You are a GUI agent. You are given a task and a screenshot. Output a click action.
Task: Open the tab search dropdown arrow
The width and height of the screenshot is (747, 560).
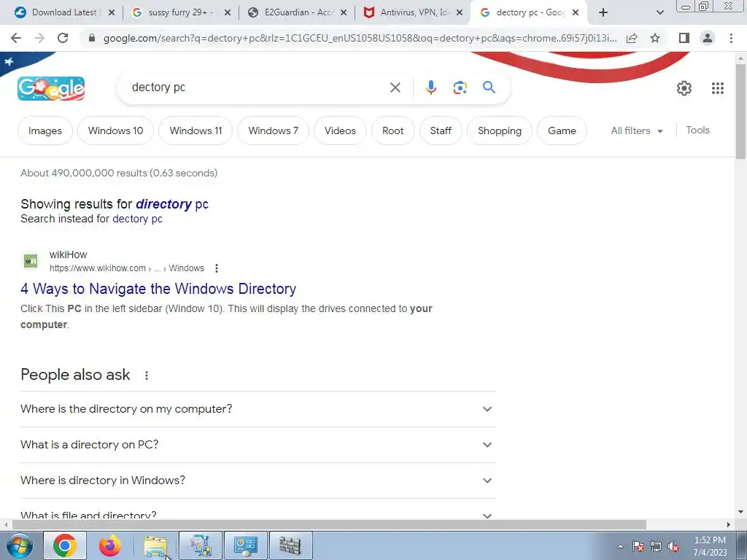pyautogui.click(x=659, y=12)
